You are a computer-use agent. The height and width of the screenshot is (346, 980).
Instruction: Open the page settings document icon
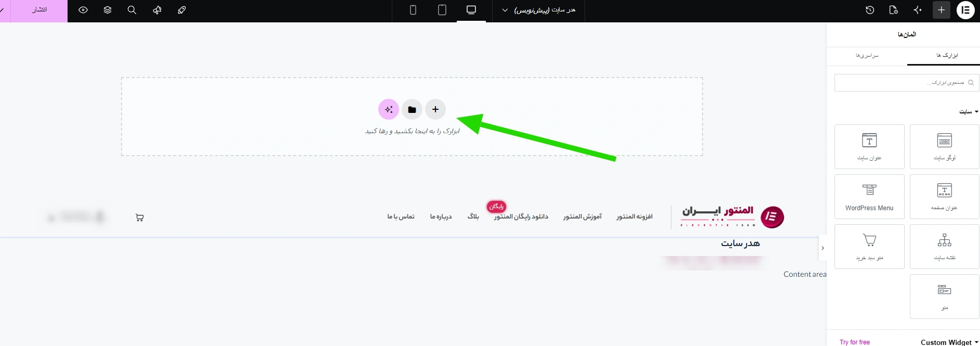893,10
